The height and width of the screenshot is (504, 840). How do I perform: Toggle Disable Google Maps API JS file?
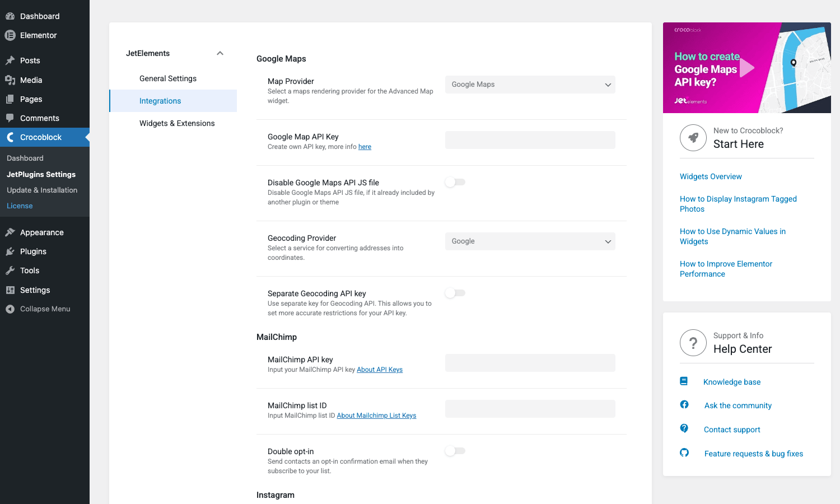click(455, 182)
